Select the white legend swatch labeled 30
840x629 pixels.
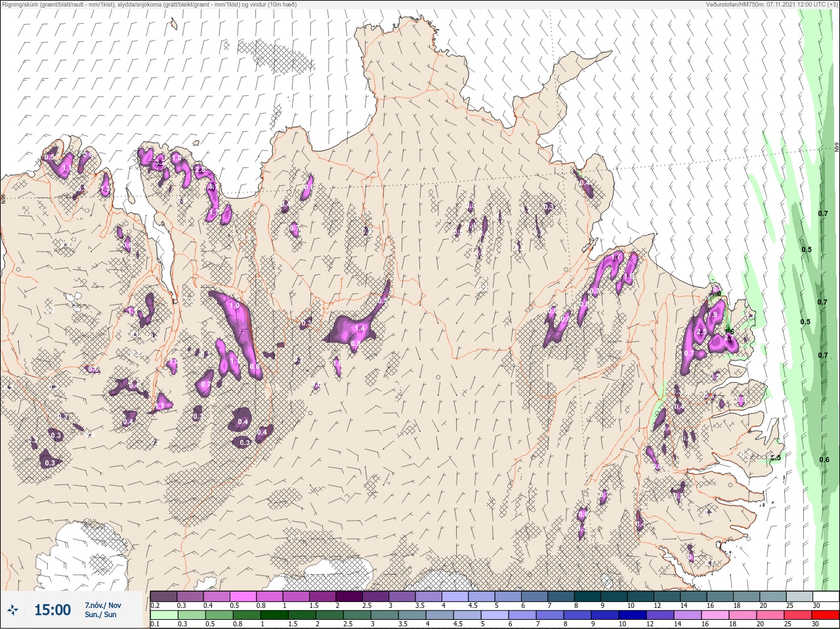click(x=826, y=596)
